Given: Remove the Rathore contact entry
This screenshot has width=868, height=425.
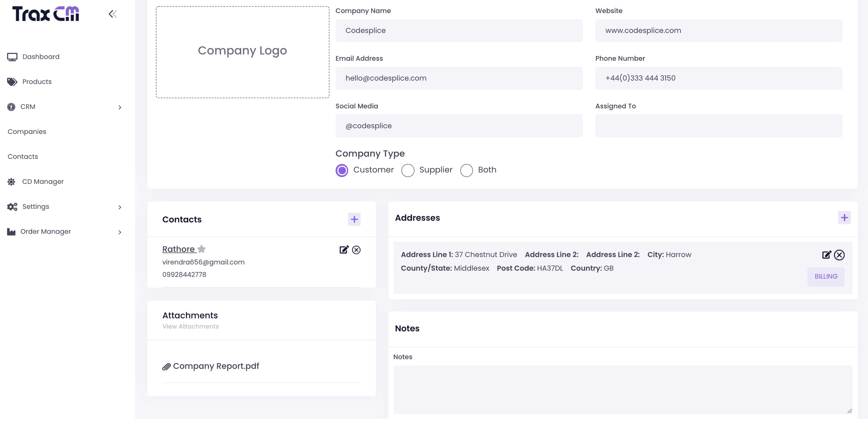Looking at the screenshot, I should [x=356, y=250].
